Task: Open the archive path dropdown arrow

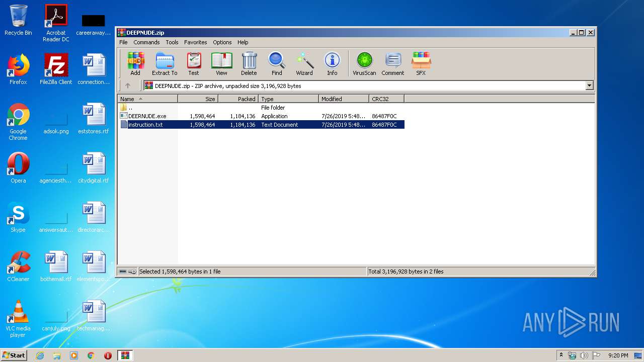Action: [589, 86]
